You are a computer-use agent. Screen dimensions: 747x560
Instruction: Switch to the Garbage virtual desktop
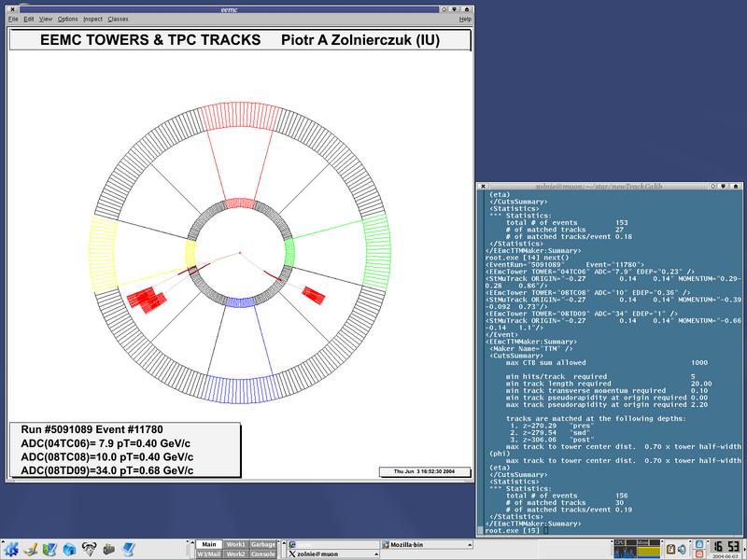click(263, 544)
